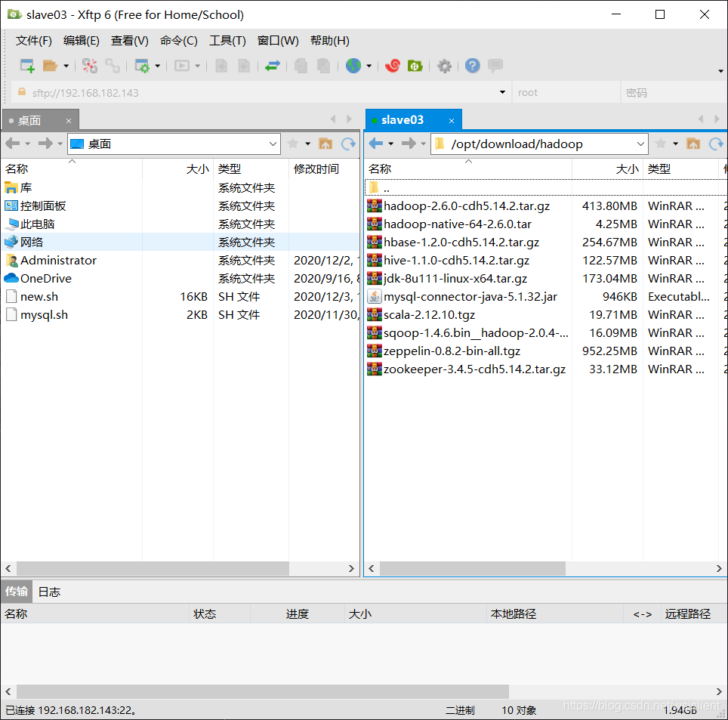The height and width of the screenshot is (720, 728).
Task: Click the Paste toolbar icon
Action: click(x=323, y=66)
